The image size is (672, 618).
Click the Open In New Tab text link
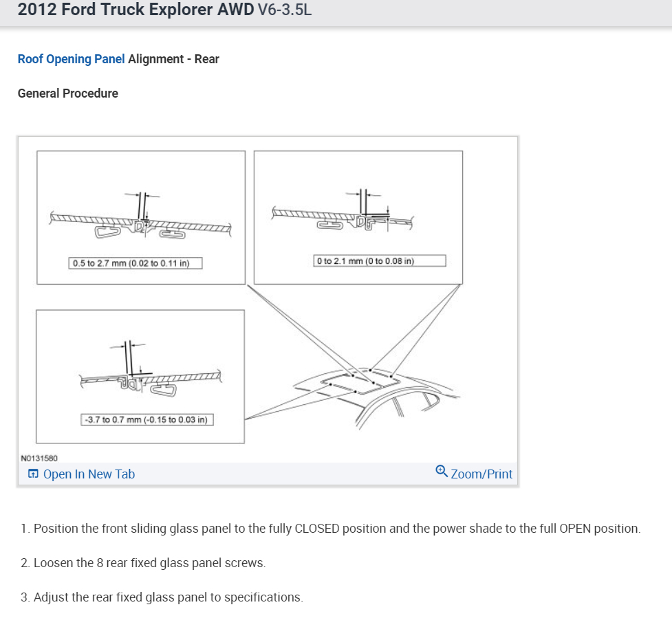(x=89, y=474)
